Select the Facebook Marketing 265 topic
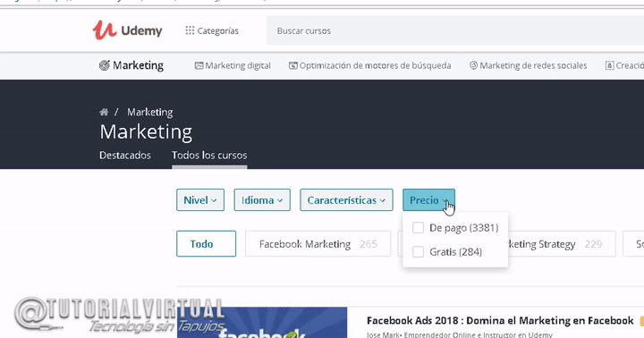Viewport: 644px width, 338px height. coord(318,244)
